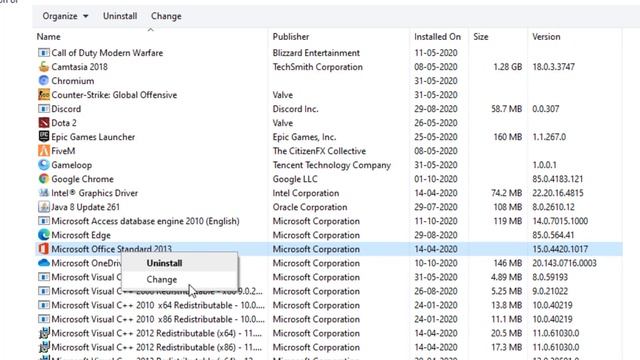
Task: Click the FiveM program icon
Action: [44, 151]
